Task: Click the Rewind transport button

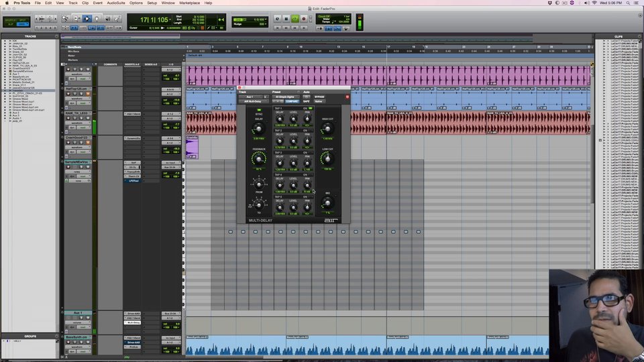Action: point(286,28)
